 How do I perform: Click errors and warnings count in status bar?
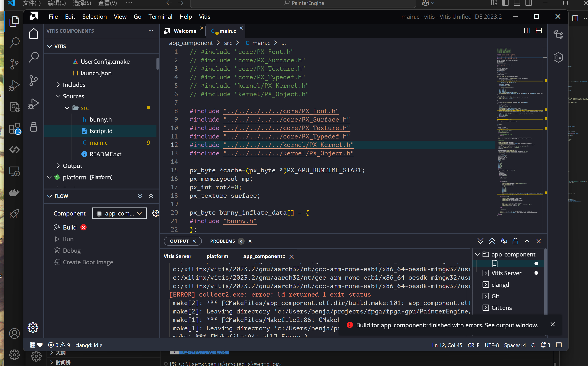click(59, 345)
